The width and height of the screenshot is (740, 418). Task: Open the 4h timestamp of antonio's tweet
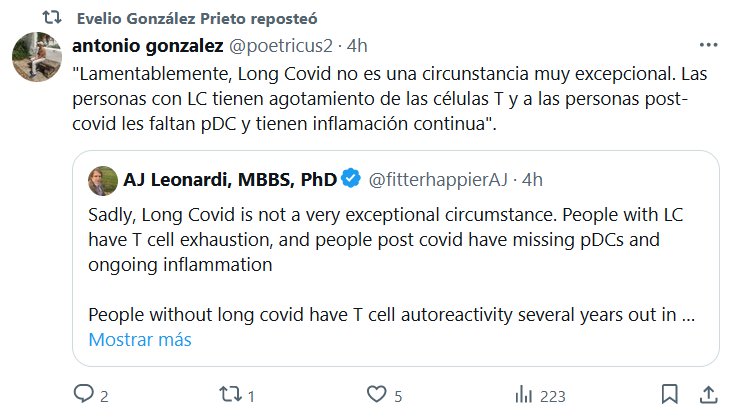358,46
